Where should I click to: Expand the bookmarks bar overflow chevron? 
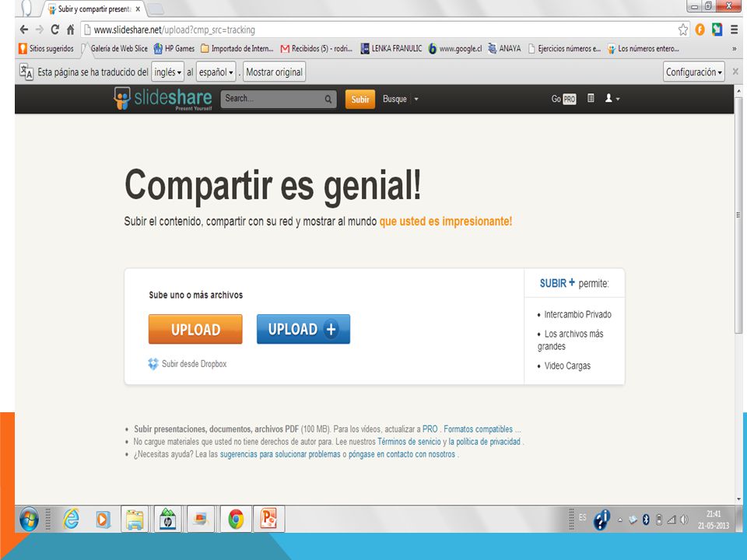point(734,48)
